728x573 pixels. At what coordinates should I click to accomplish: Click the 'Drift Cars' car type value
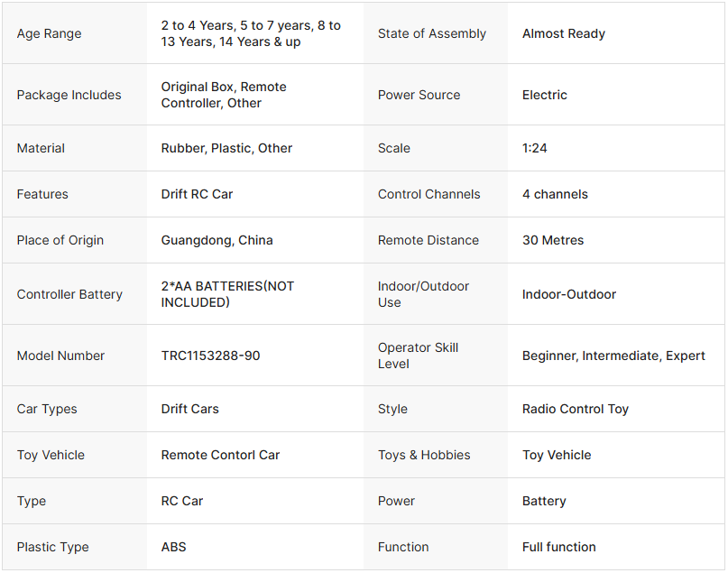point(189,409)
